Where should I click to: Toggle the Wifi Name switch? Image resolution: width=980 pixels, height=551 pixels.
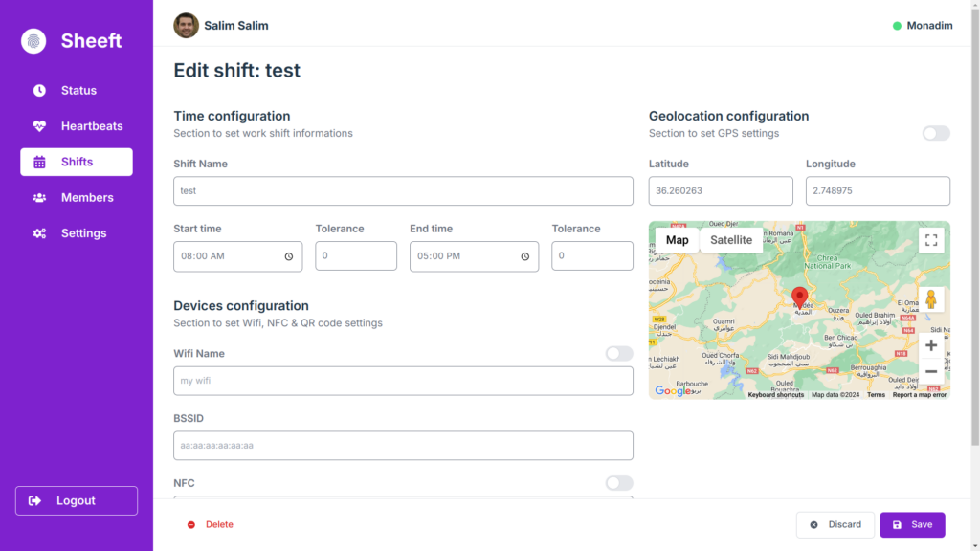coord(619,354)
